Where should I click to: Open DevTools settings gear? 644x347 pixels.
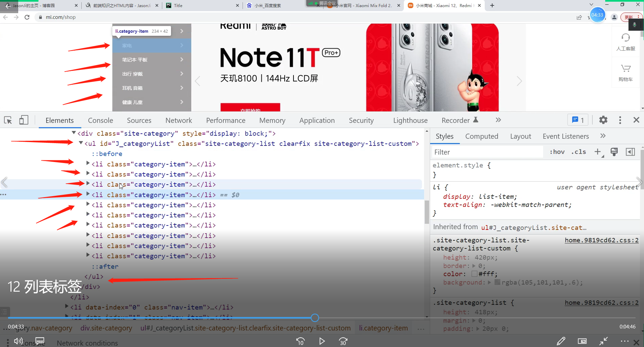click(603, 120)
